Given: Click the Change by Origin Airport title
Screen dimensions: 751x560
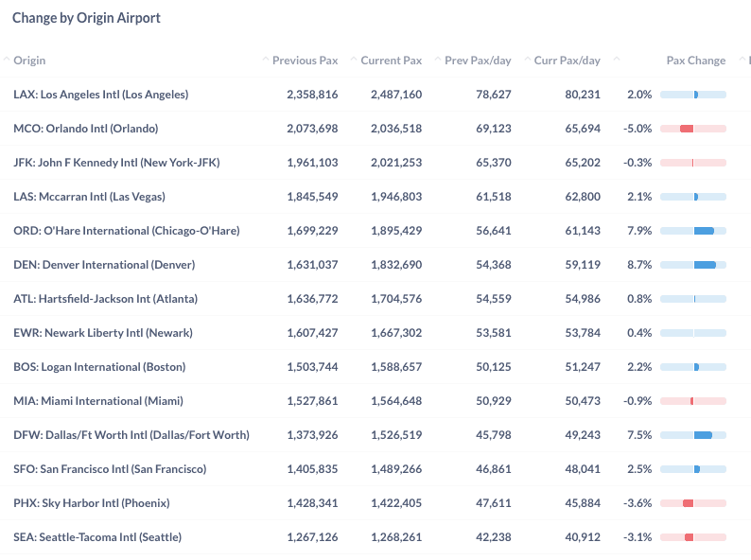Looking at the screenshot, I should (x=86, y=18).
